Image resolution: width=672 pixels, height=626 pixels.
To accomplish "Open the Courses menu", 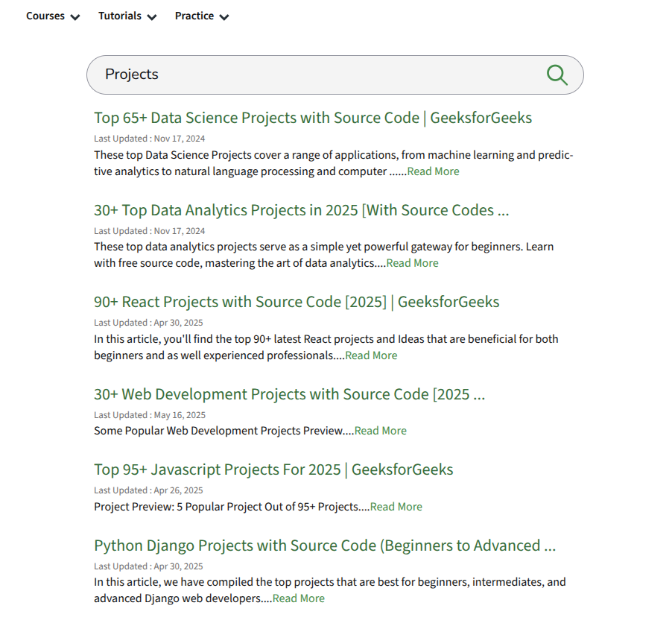I will pos(45,16).
